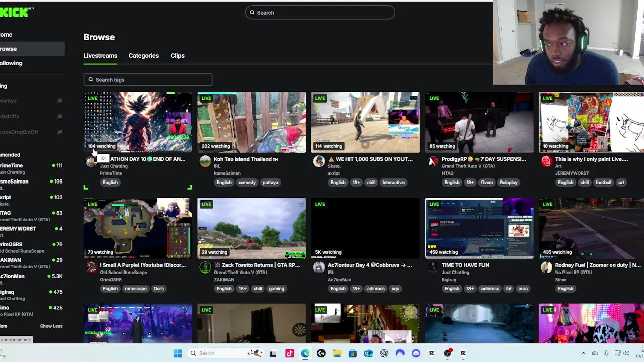Image resolution: width=644 pixels, height=362 pixels.
Task: Switch to the Livestreams tab
Action: 100,56
